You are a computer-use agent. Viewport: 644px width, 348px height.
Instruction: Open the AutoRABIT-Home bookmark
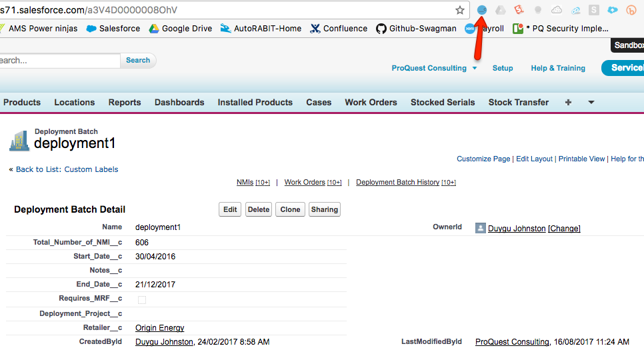(x=261, y=29)
